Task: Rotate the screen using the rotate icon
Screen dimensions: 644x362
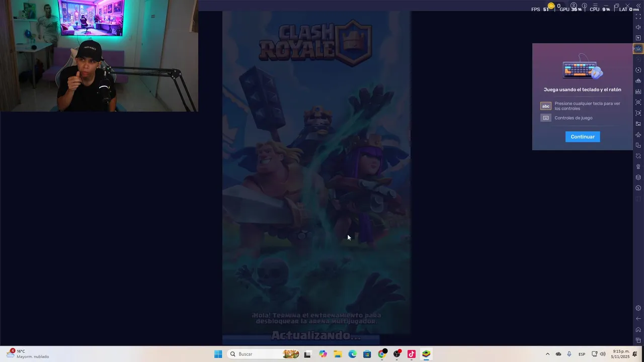Action: (x=638, y=145)
